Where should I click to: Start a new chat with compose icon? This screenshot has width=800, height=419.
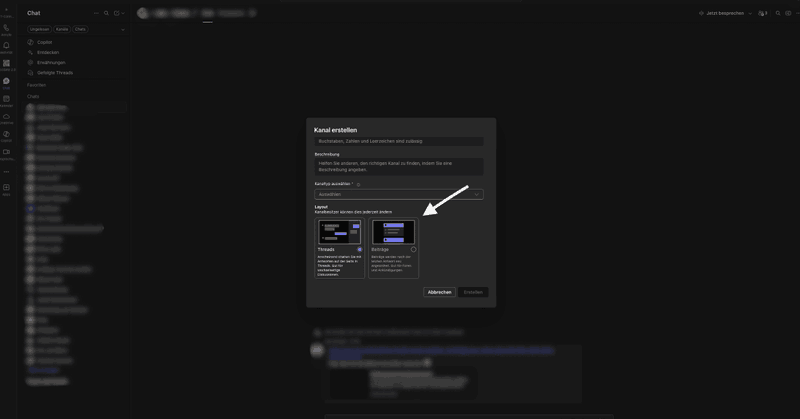pos(116,13)
